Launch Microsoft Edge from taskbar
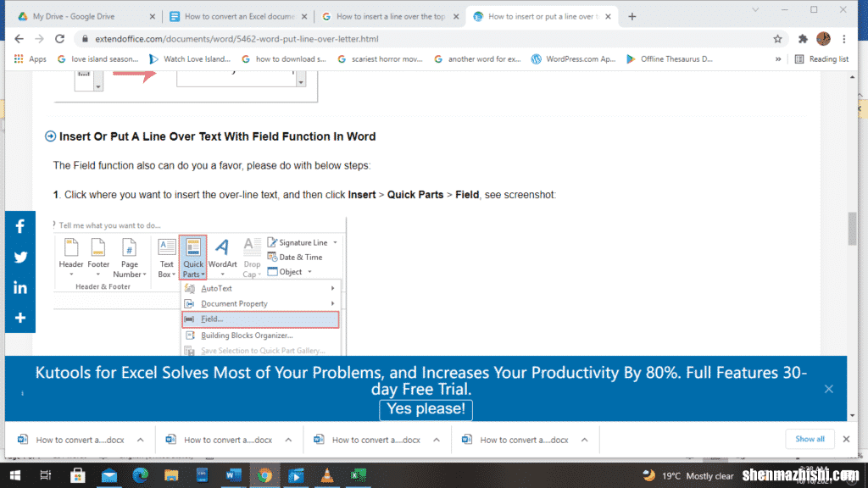 point(140,476)
